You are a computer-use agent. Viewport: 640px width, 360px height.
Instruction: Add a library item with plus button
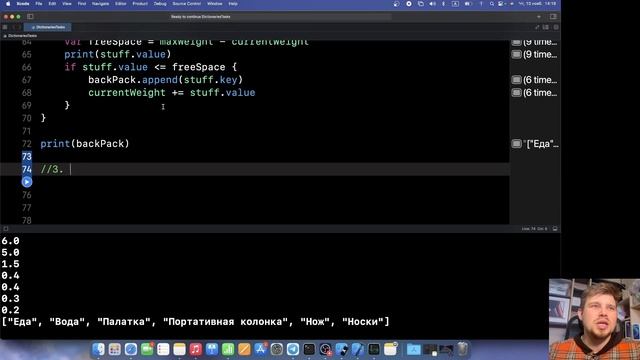[539, 17]
